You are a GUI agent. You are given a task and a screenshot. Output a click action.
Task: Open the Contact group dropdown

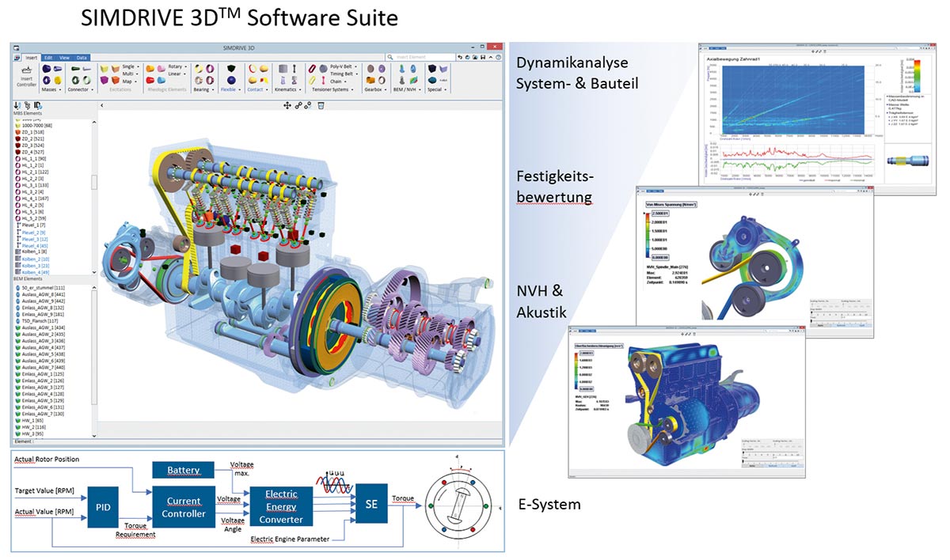coord(258,89)
